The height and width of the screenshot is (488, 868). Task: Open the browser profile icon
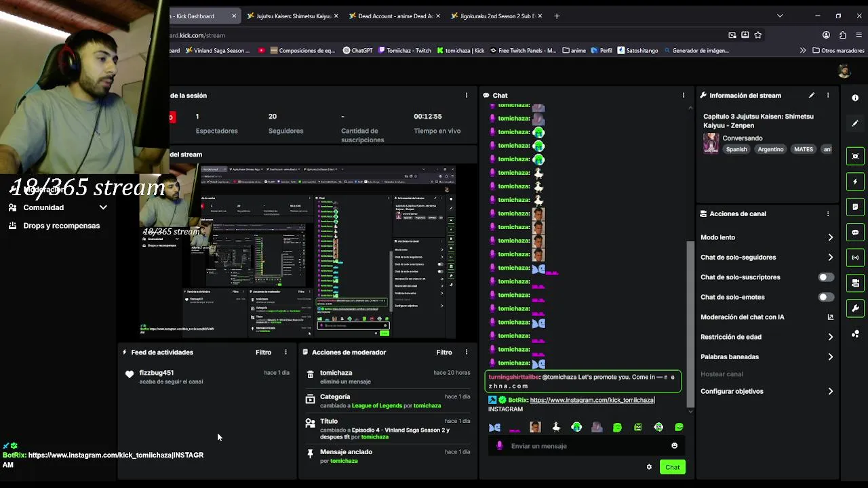(x=826, y=35)
